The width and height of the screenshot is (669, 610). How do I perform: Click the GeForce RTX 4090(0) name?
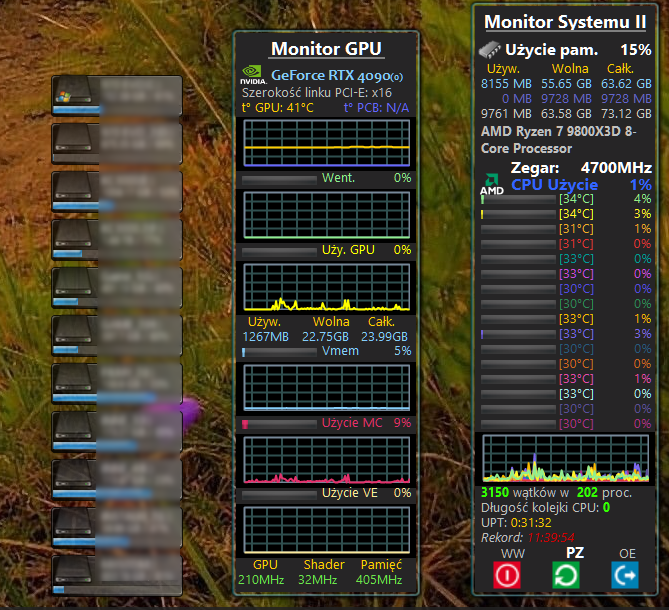tap(337, 76)
